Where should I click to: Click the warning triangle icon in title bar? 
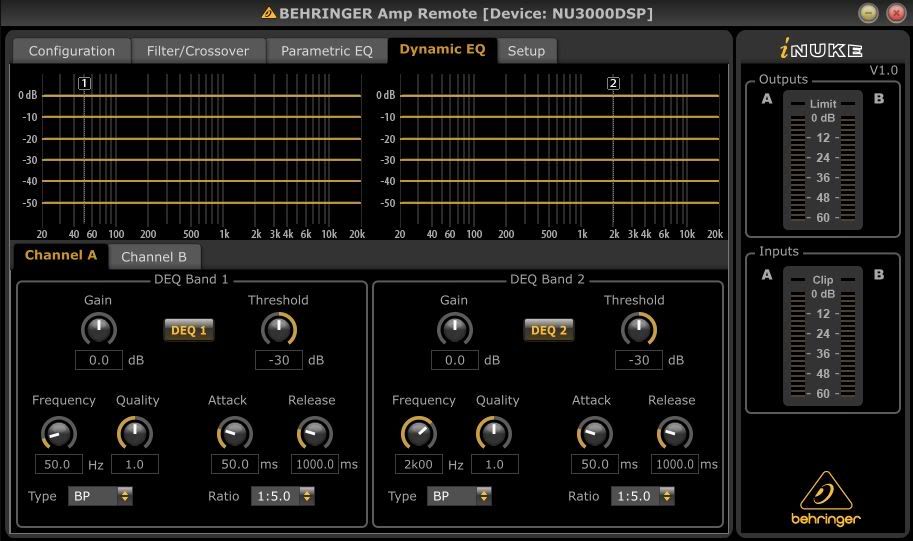pos(269,13)
